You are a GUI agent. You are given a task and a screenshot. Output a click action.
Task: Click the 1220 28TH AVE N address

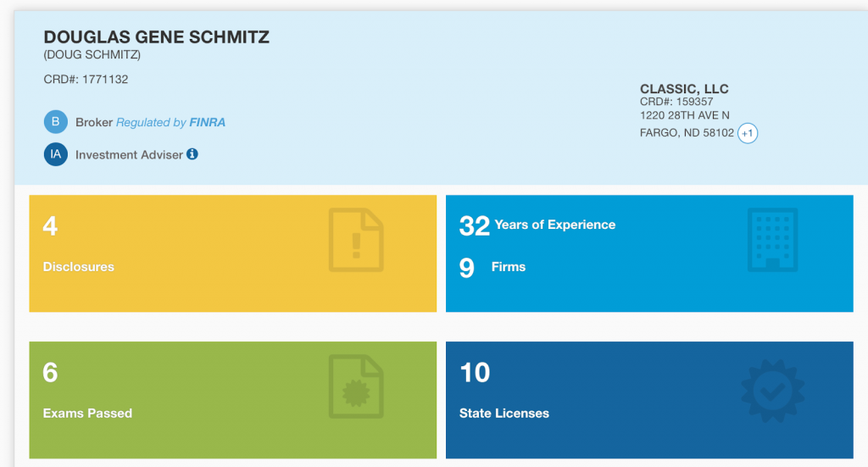click(x=685, y=115)
